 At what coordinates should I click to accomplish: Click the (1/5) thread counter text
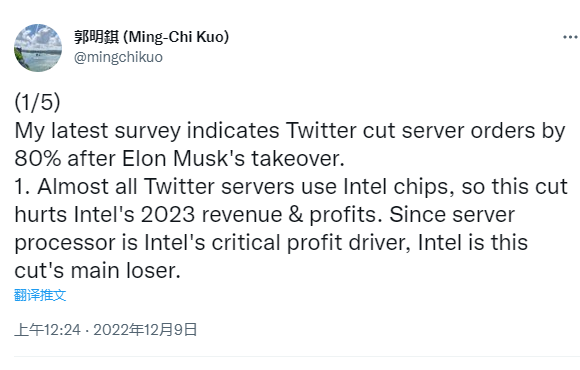coord(37,102)
